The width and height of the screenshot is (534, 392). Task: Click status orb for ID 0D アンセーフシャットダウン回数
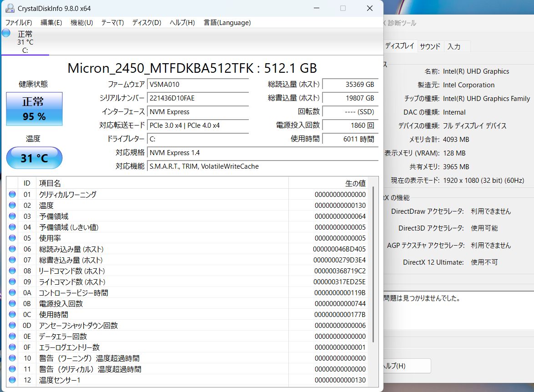coord(12,325)
